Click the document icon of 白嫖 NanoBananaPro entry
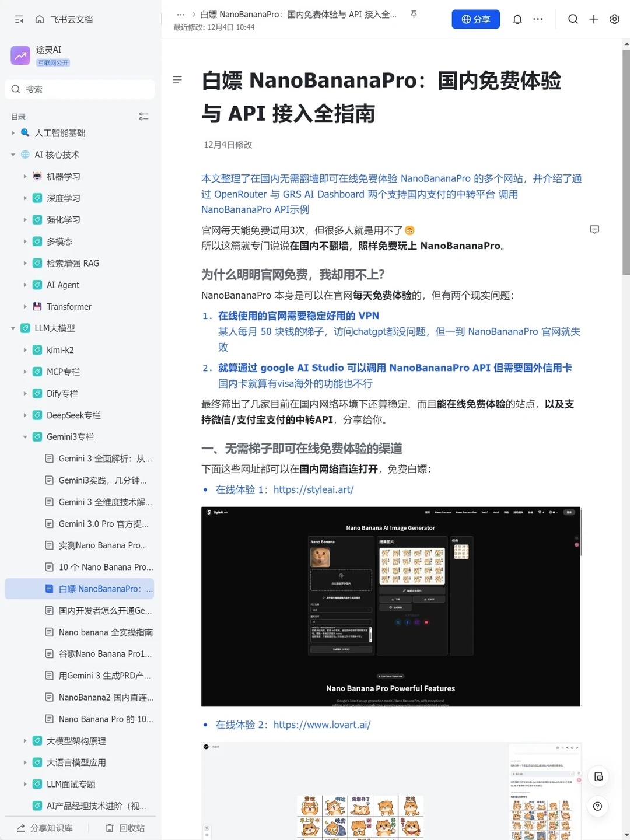Viewport: 630px width, 840px height. pos(50,589)
